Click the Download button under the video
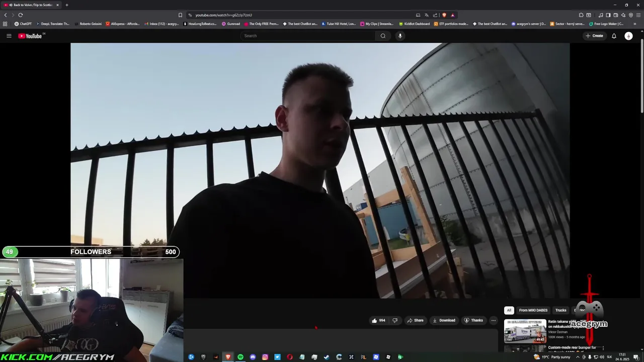The image size is (644, 362). 444,320
